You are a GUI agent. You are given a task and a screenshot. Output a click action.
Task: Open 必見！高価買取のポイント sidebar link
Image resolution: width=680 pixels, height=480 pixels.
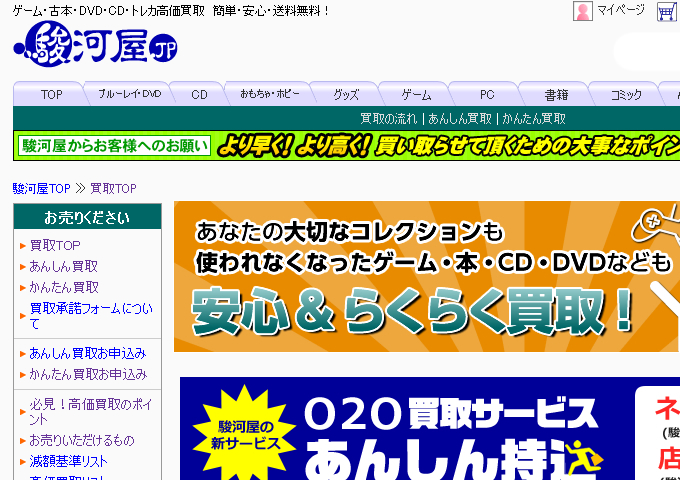point(91,411)
